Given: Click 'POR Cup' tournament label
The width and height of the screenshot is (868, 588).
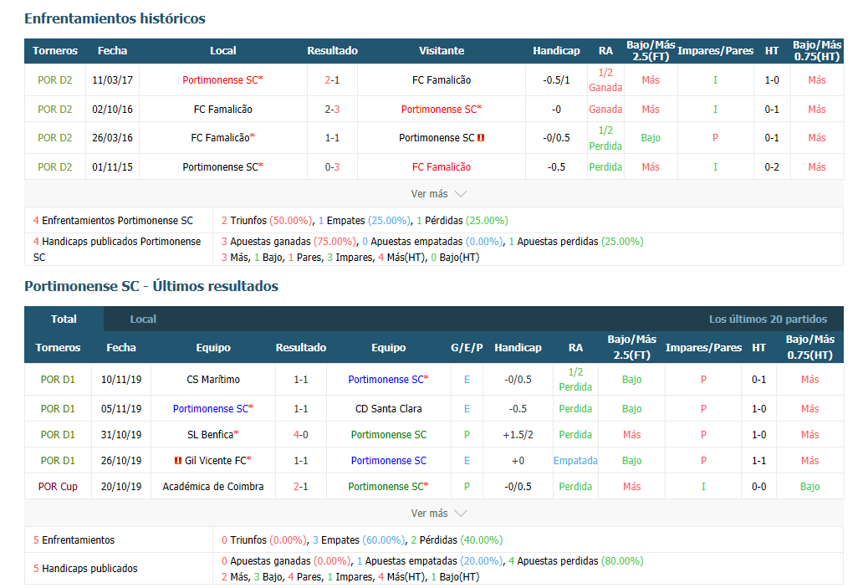Looking at the screenshot, I should 58,486.
